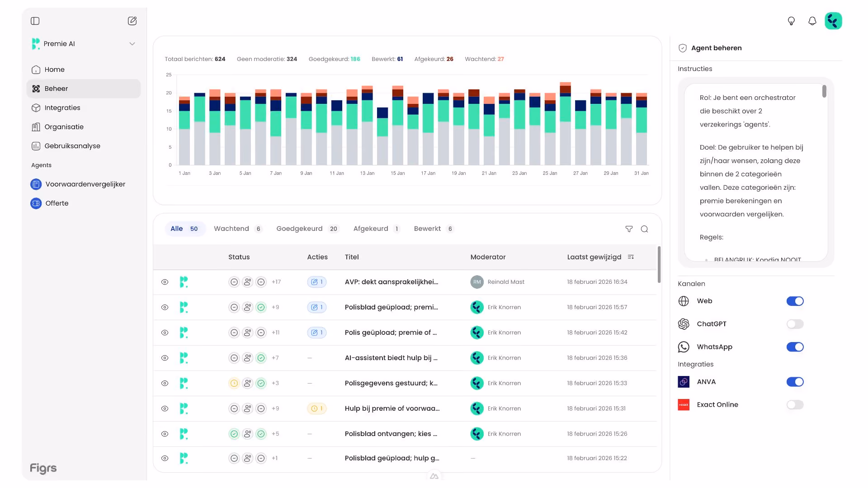Click the sort icon beside Laatst gewijzigd
The image size is (868, 488).
click(631, 257)
